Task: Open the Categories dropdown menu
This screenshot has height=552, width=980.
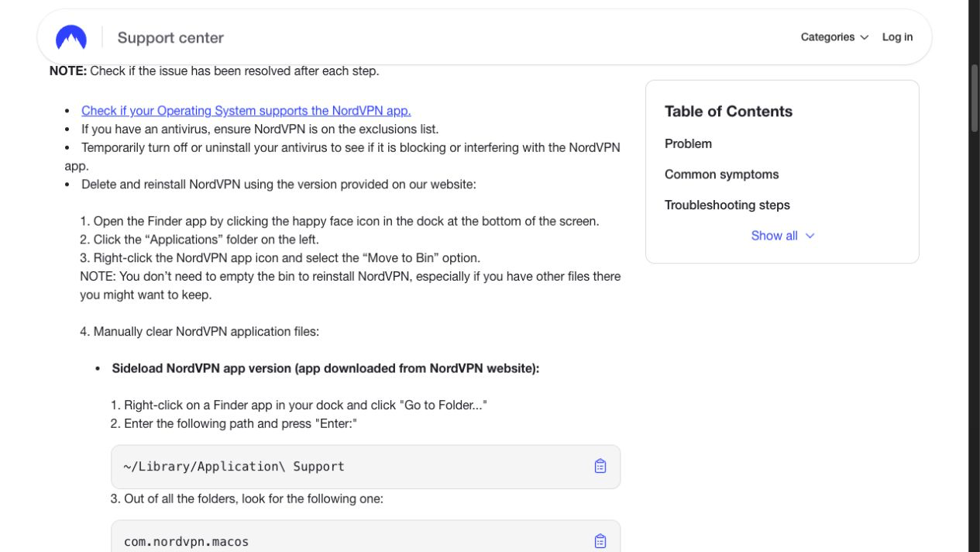Action: tap(834, 37)
